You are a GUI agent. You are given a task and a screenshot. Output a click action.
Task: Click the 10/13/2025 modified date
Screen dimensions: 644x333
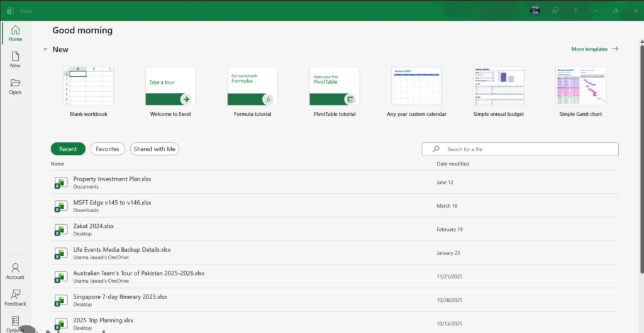pyautogui.click(x=449, y=324)
